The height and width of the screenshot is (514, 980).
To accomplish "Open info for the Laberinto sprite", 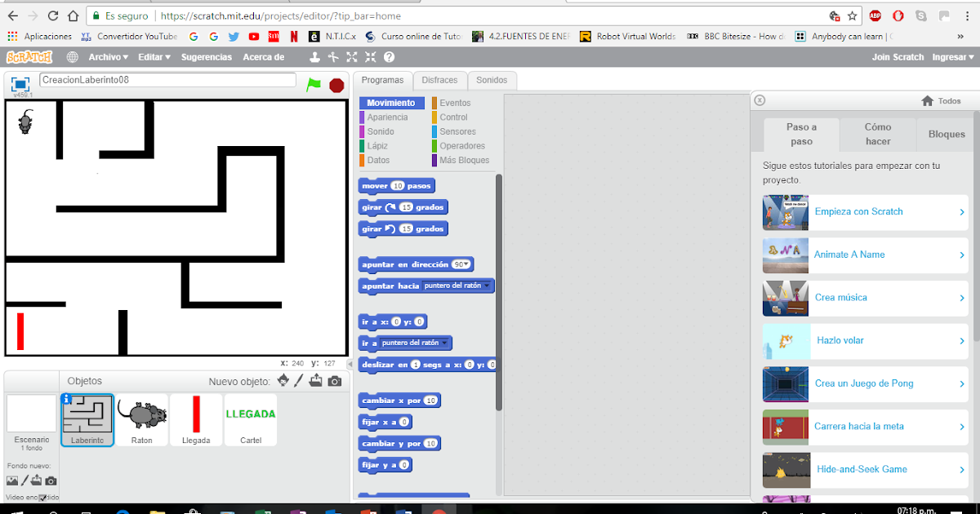I will [66, 400].
